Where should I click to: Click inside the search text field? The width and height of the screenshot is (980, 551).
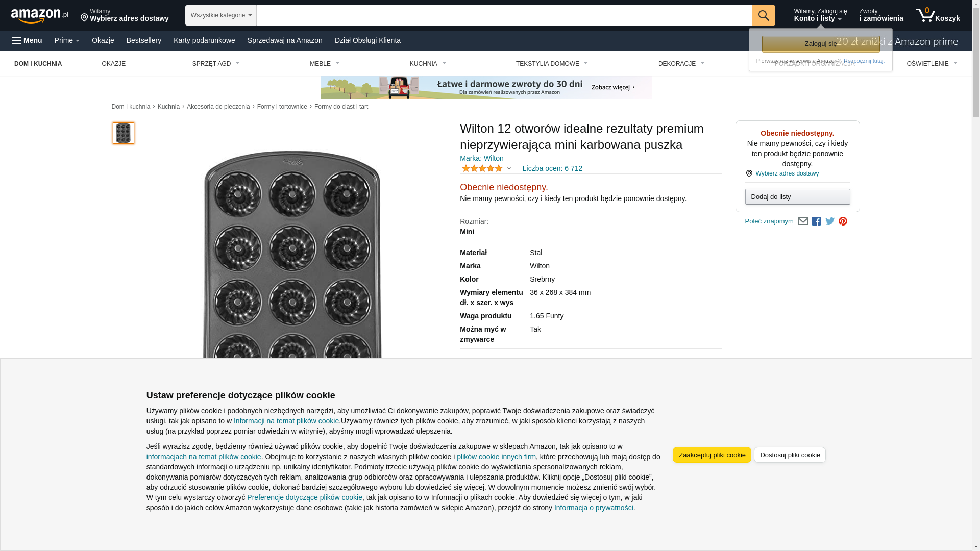click(504, 15)
